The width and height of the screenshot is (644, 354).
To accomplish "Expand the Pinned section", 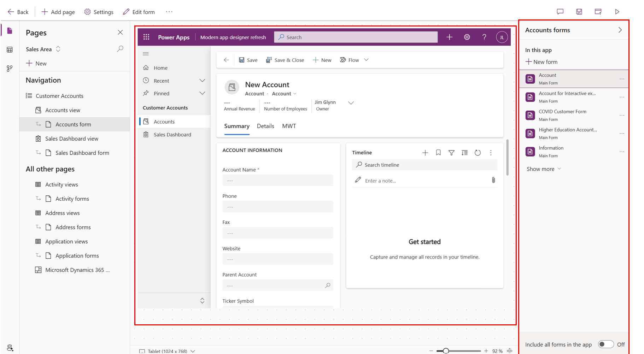I will click(202, 93).
